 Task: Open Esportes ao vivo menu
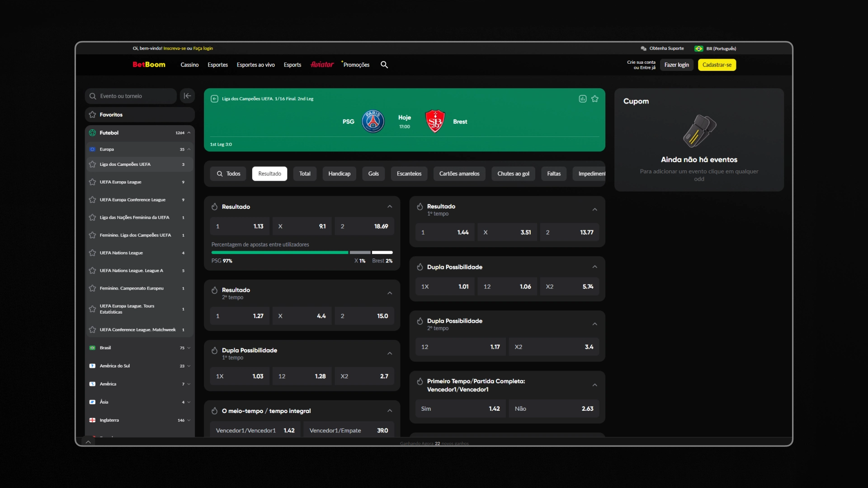coord(255,65)
